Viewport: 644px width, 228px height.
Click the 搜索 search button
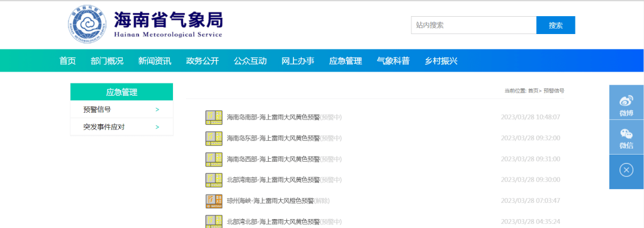point(556,25)
